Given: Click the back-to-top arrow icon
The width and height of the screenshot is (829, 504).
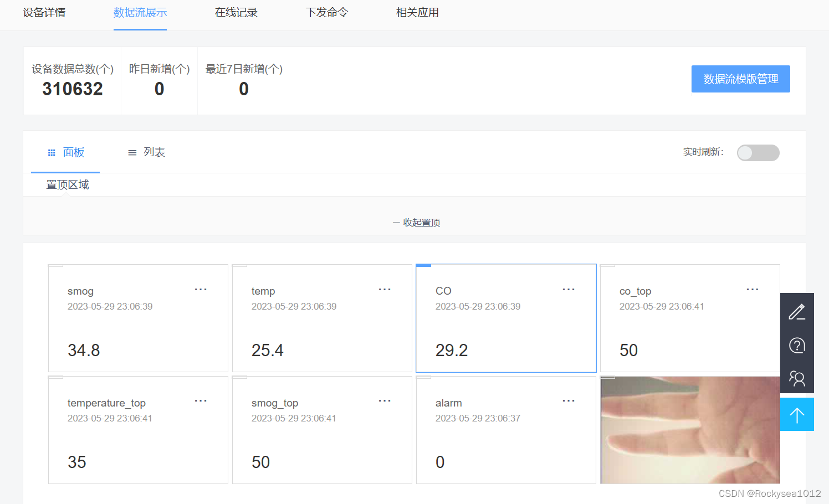Looking at the screenshot, I should 797,414.
